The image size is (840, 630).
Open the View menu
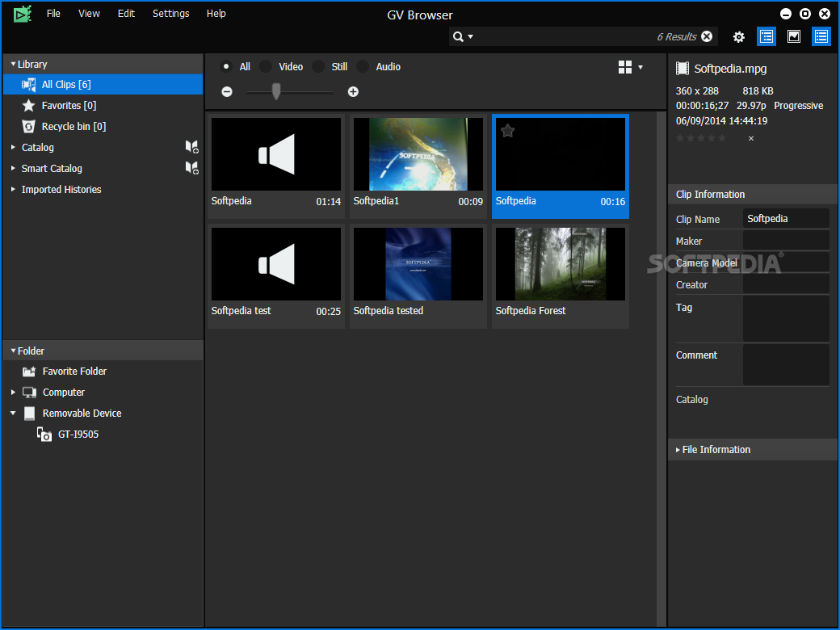pyautogui.click(x=89, y=14)
